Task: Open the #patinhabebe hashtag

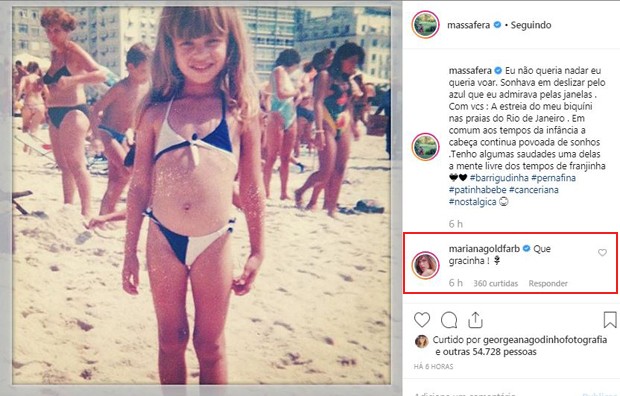Action: pyautogui.click(x=477, y=190)
